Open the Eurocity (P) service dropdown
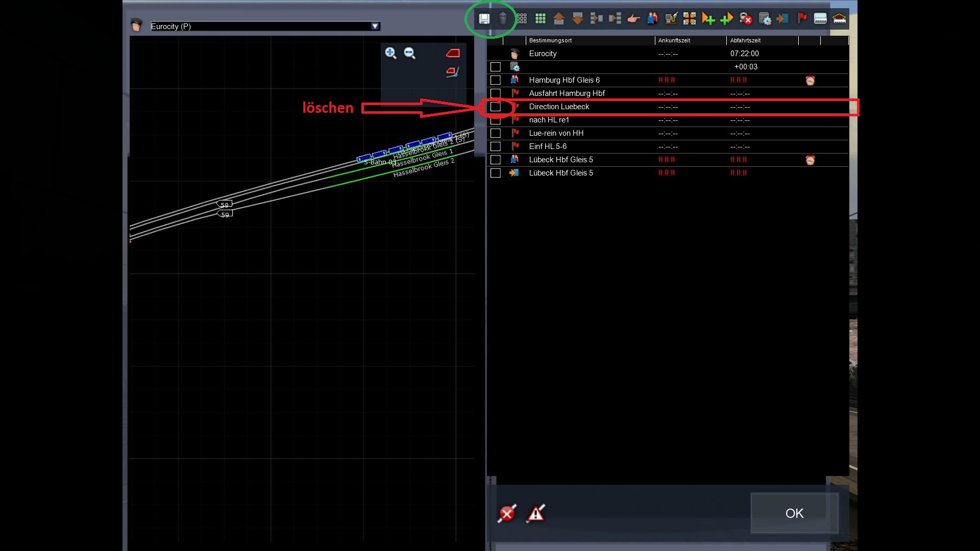The height and width of the screenshot is (551, 980). pos(375,27)
